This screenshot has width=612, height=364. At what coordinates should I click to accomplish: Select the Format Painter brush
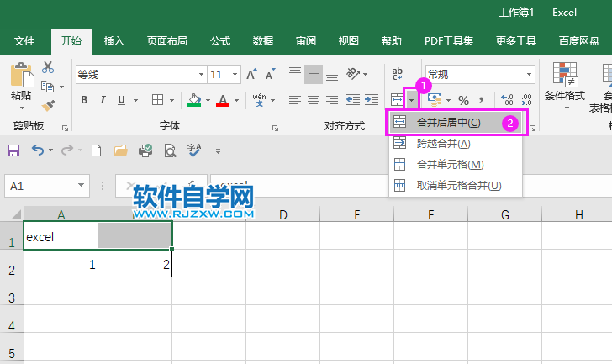coord(48,105)
